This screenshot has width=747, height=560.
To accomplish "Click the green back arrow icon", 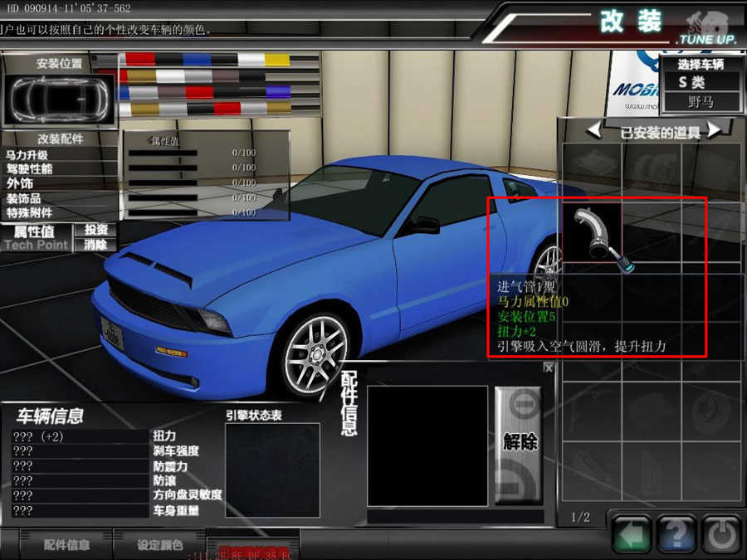I will (632, 535).
